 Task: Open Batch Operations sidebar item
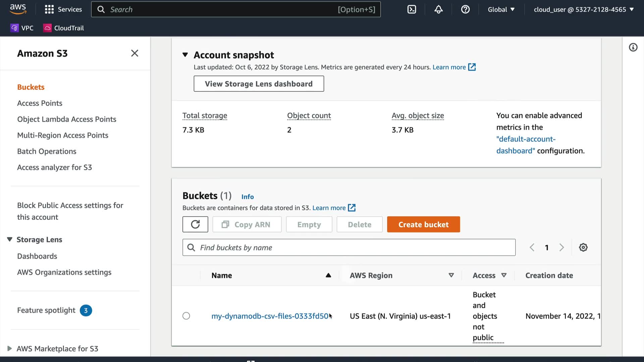pyautogui.click(x=47, y=152)
